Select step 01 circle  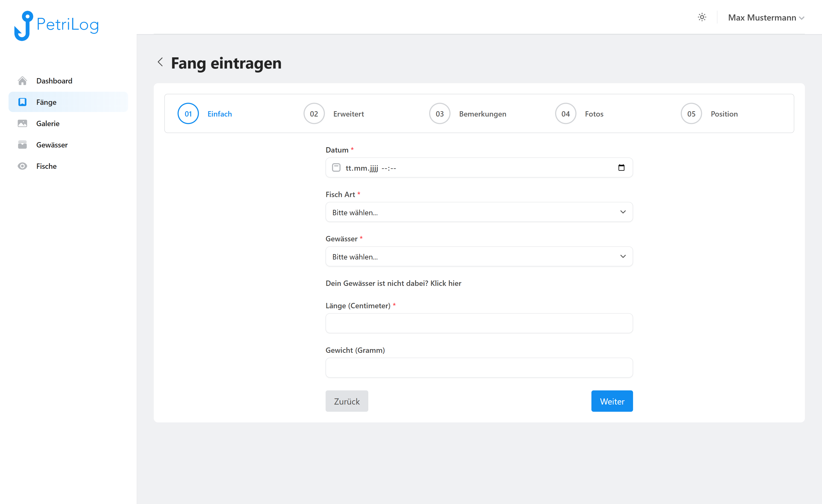pos(188,114)
